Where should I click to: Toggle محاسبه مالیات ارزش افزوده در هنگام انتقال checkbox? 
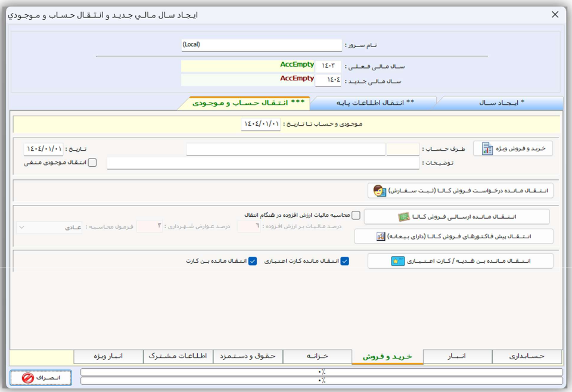click(356, 215)
